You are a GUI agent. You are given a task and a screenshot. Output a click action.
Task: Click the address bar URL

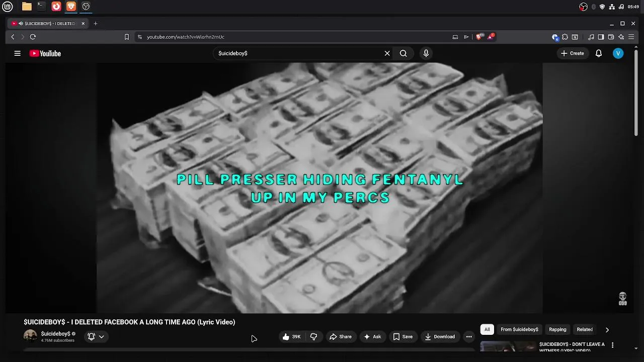pos(186,37)
